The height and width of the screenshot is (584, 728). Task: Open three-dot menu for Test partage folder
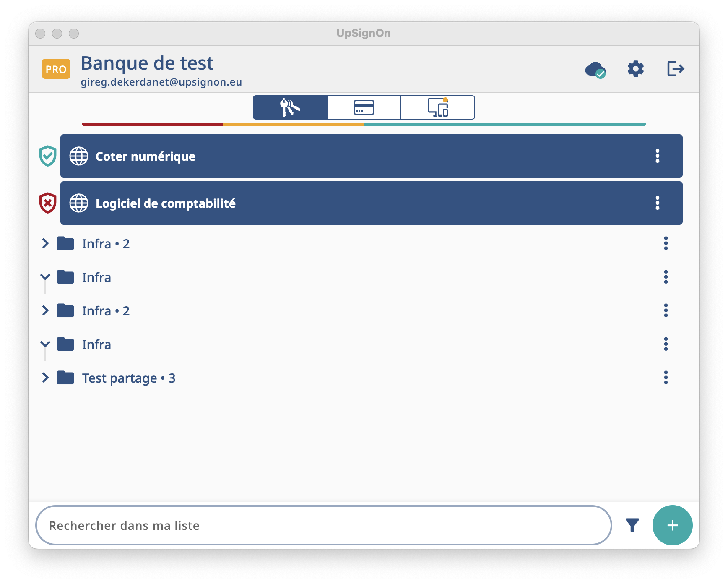[666, 378]
